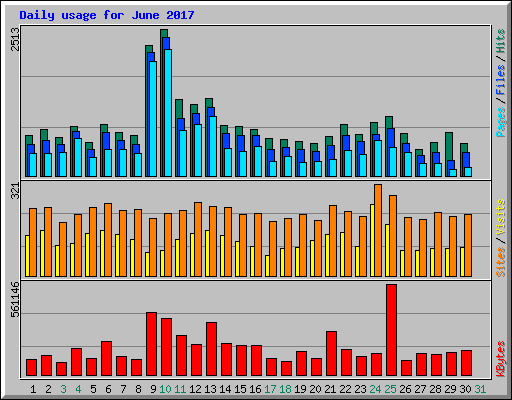Click day label 14 on the x-axis
Screen dimensions: 512x400
(225, 389)
